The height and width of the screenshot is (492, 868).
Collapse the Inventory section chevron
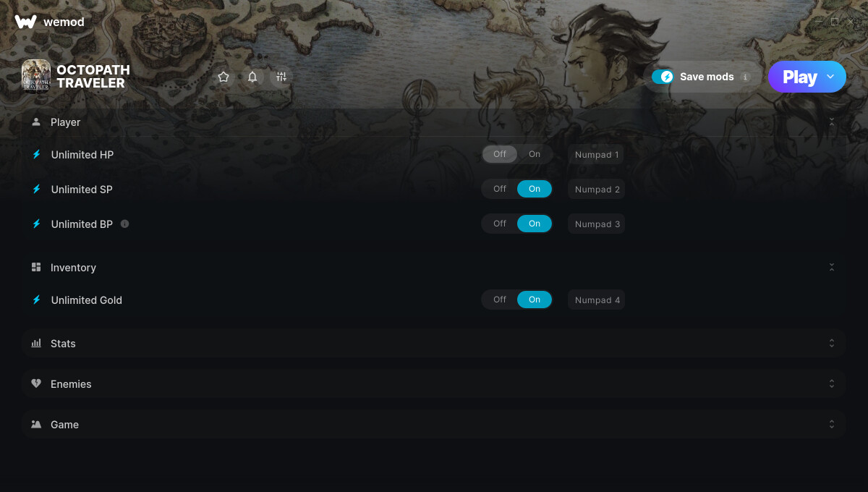click(832, 267)
